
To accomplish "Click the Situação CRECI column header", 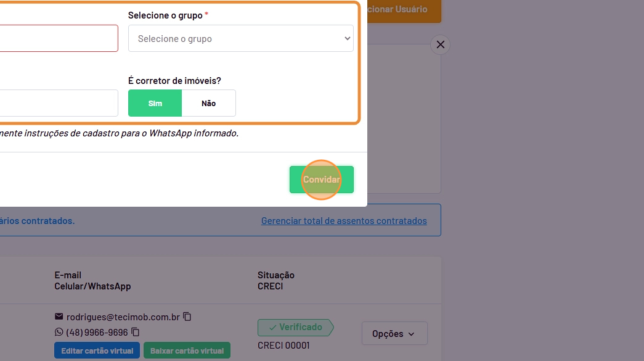I will [x=276, y=281].
